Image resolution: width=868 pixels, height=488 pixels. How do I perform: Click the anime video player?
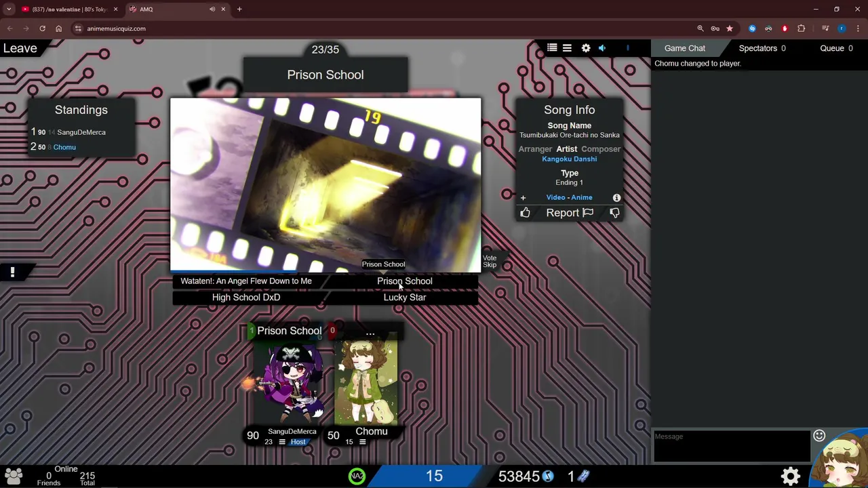click(x=325, y=185)
